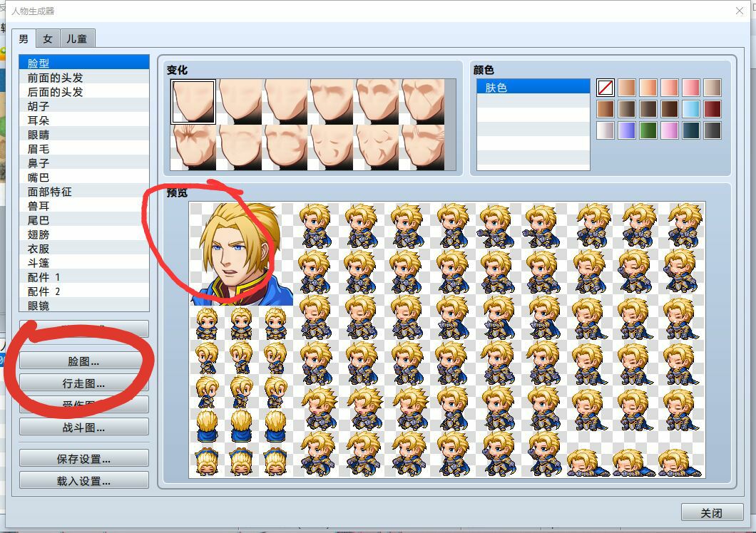Load settings with 载入设置...
Image resolution: width=756 pixels, height=533 pixels.
pos(83,481)
